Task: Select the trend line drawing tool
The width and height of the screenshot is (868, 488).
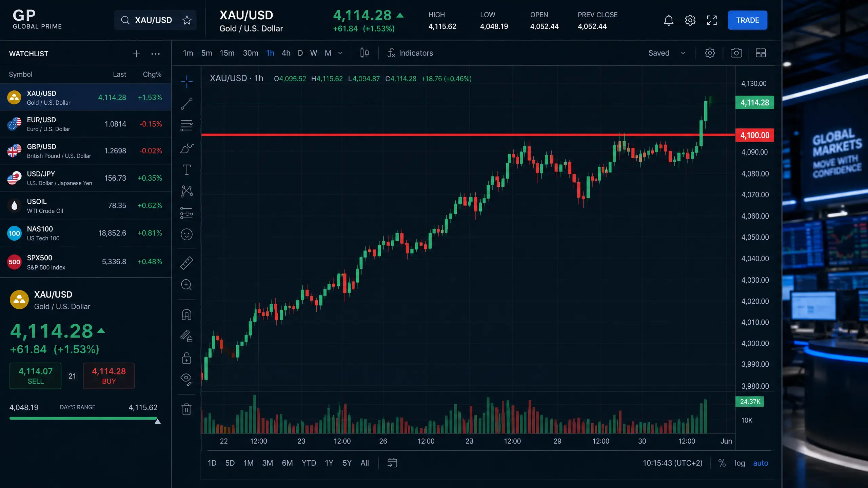Action: click(x=186, y=103)
